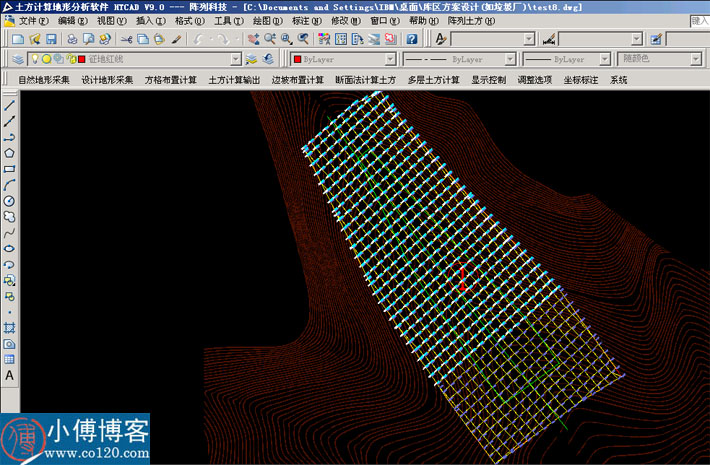This screenshot has width=710, height=465.
Task: Select the Circle draw tool
Action: point(9,201)
